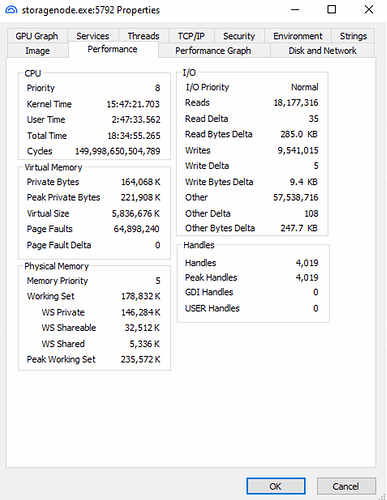Click Page Faults value 64,898,240
The height and width of the screenshot is (500, 387).
pos(136,229)
